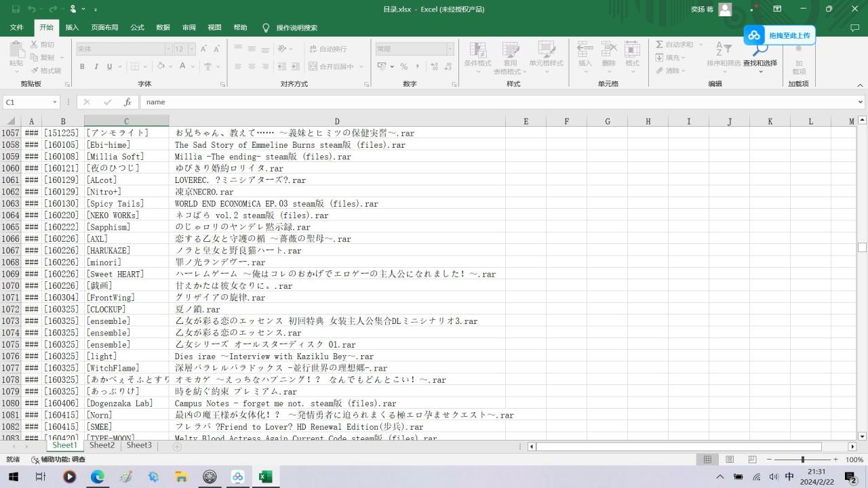This screenshot has width=868, height=488.
Task: Click the Sort and Filter (排序和筛选) icon
Action: tap(724, 49)
